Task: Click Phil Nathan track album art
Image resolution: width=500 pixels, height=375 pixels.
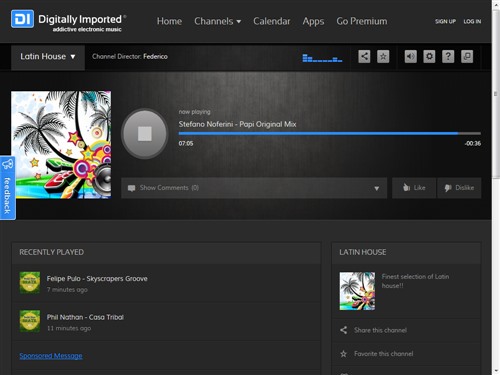Action: point(30,321)
